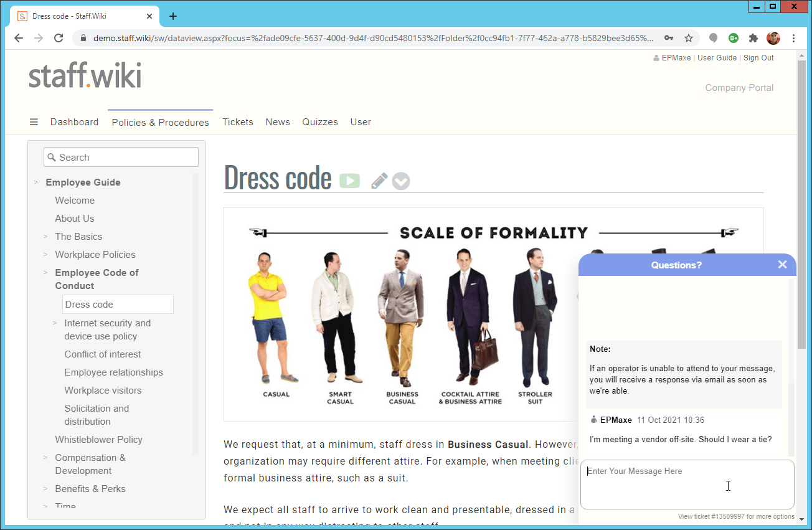The width and height of the screenshot is (812, 530).
Task: Open the Welcome page in sidebar
Action: coord(75,201)
